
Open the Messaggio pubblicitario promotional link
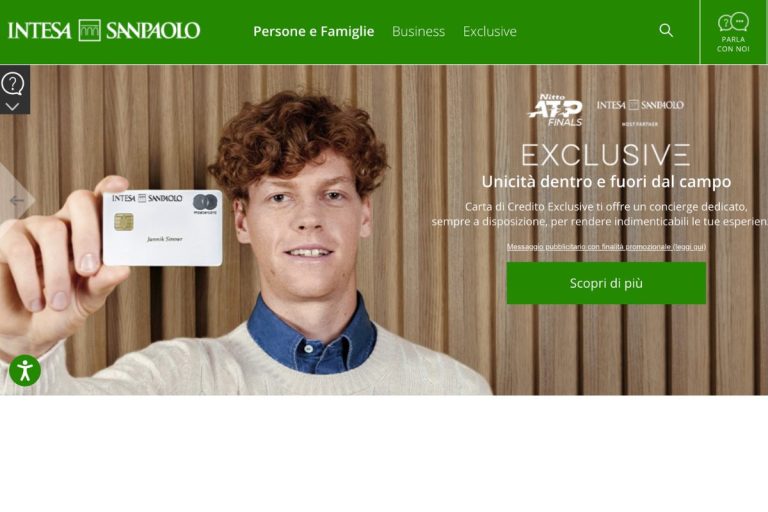(606, 247)
